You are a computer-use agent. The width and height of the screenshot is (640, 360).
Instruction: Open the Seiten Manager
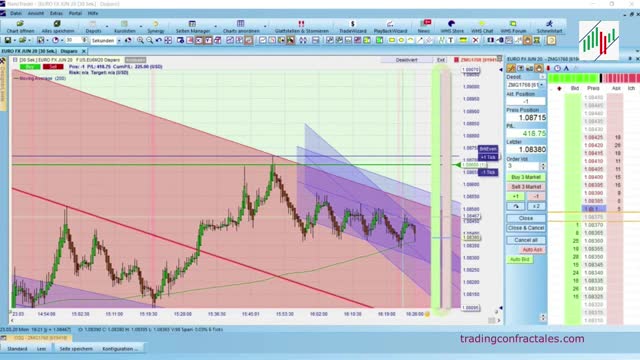192,27
